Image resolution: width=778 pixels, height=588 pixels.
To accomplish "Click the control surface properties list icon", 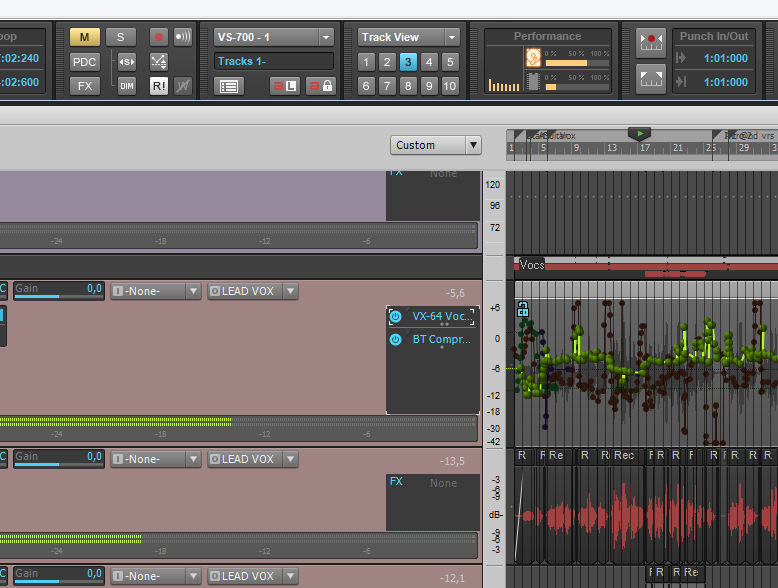I will tap(229, 86).
